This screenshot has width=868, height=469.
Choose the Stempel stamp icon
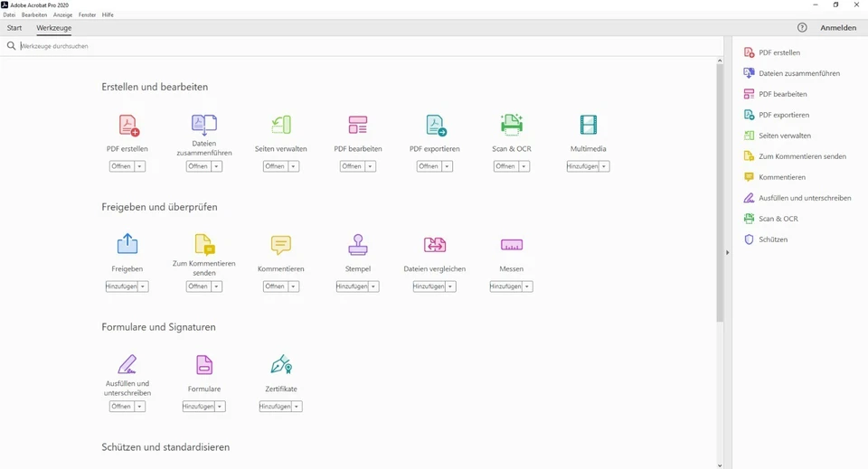[x=358, y=245]
